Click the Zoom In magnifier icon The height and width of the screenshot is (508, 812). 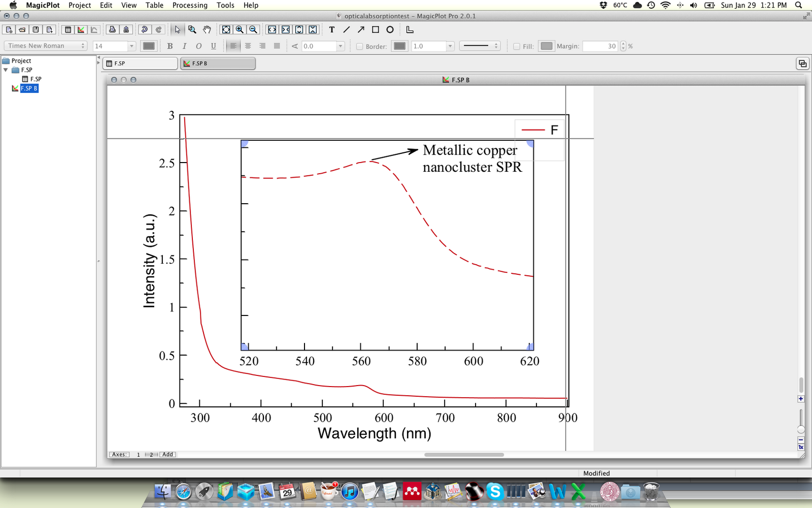pyautogui.click(x=239, y=29)
